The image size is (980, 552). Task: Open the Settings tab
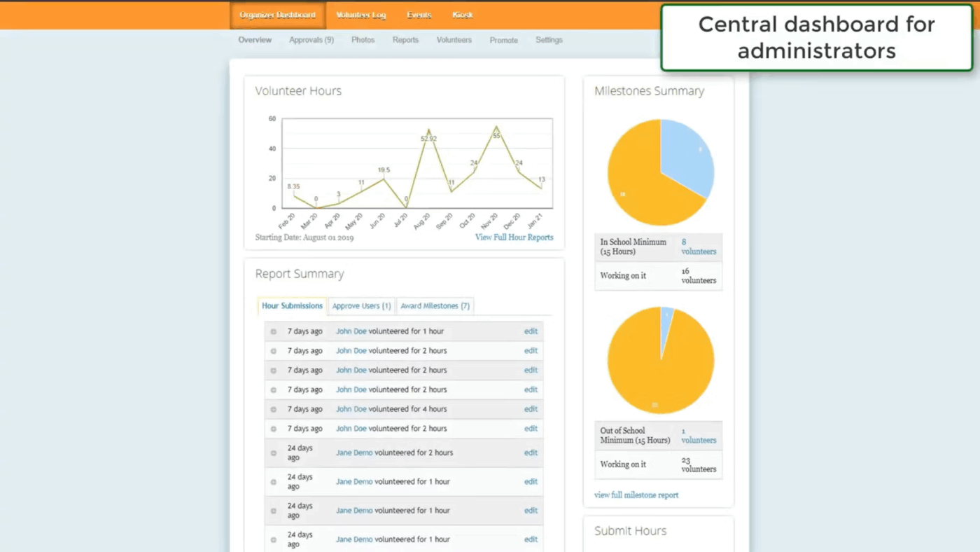[x=549, y=40]
